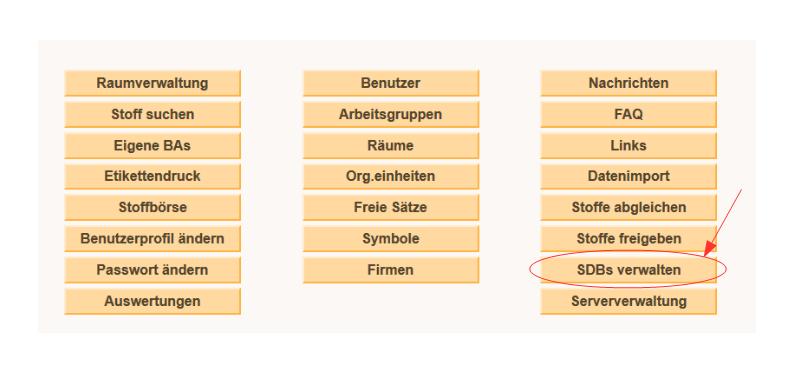Select Datenimport
Viewport: 794px width, 378px height.
628,176
